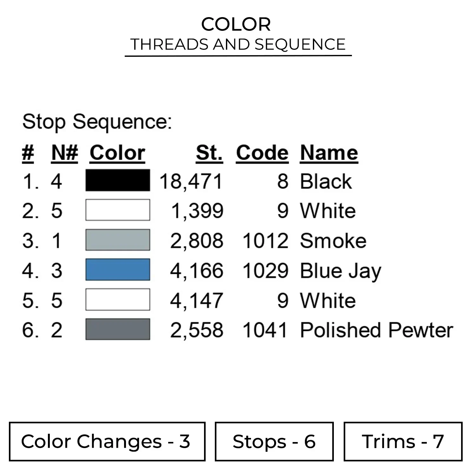Choose the Polished Pewter color swatch
The width and height of the screenshot is (476, 476).
click(118, 330)
